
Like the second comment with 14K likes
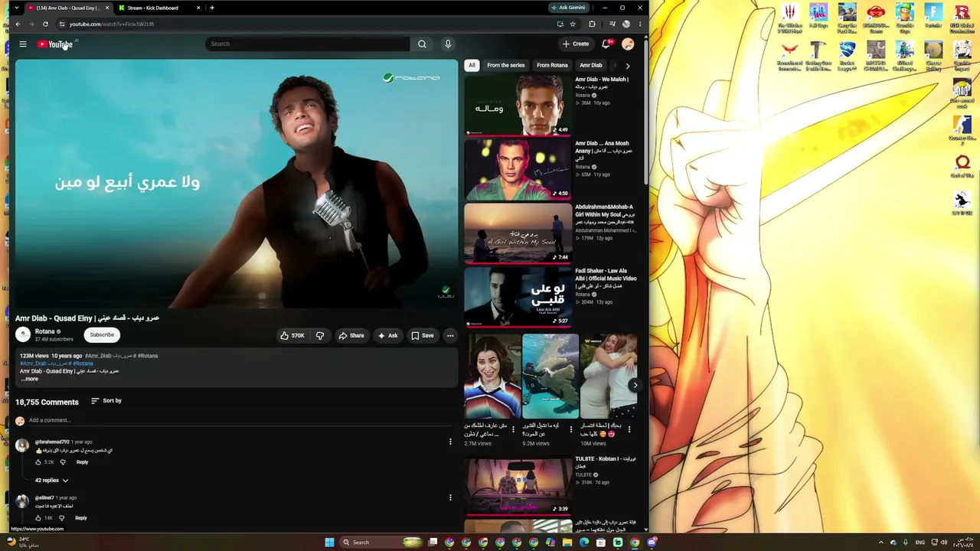(x=38, y=518)
